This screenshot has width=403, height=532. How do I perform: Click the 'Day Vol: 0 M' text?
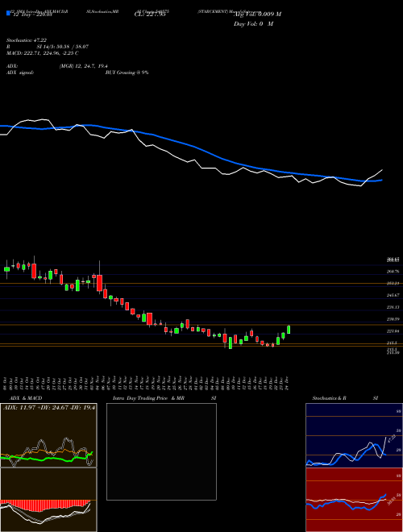tap(253, 23)
